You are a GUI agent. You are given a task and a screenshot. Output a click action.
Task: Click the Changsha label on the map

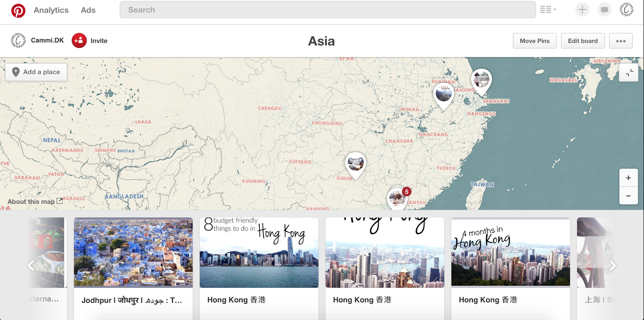pos(399,141)
